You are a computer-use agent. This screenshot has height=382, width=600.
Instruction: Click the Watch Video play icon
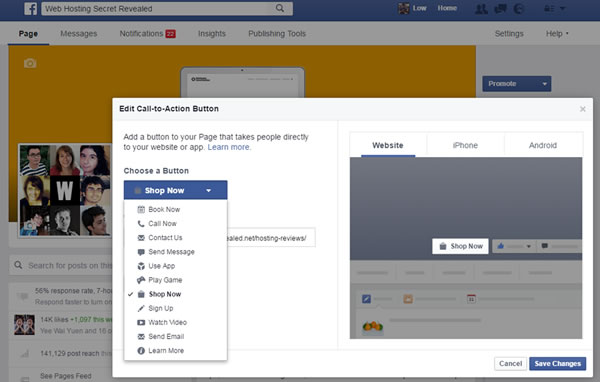pos(141,323)
